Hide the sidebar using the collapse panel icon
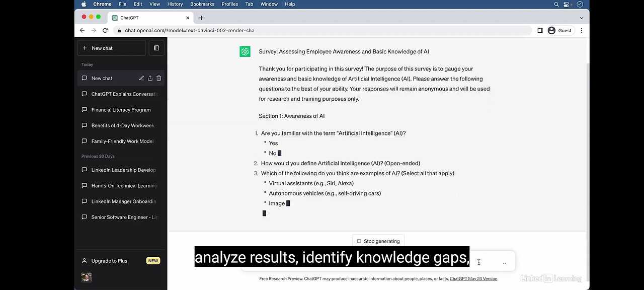 156,48
